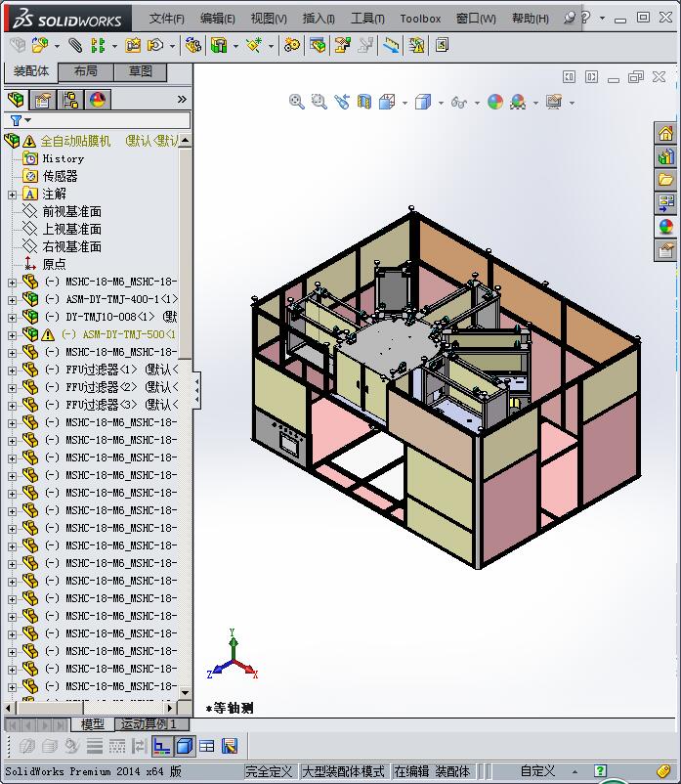
Task: Click the Linear Component Pattern icon
Action: [x=98, y=46]
